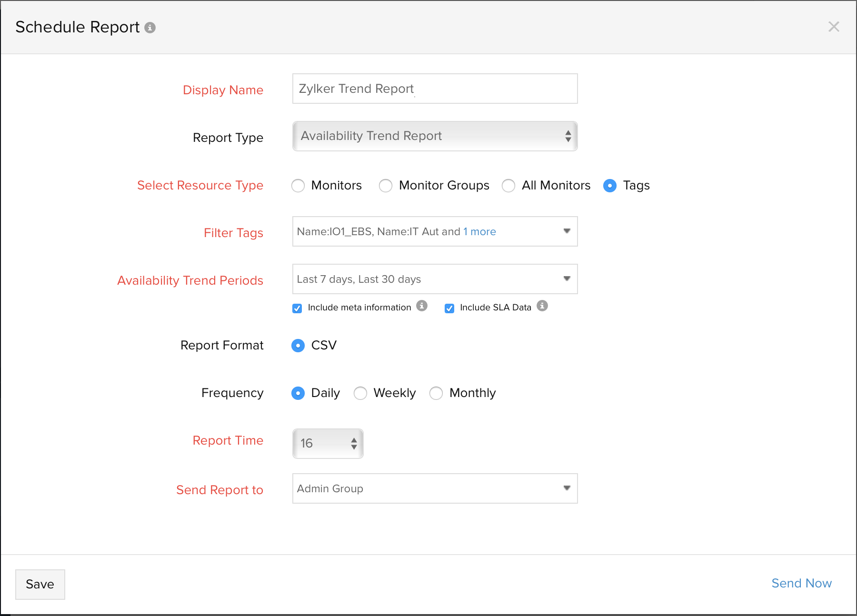Close the Schedule Report dialog
The image size is (857, 616).
(833, 27)
